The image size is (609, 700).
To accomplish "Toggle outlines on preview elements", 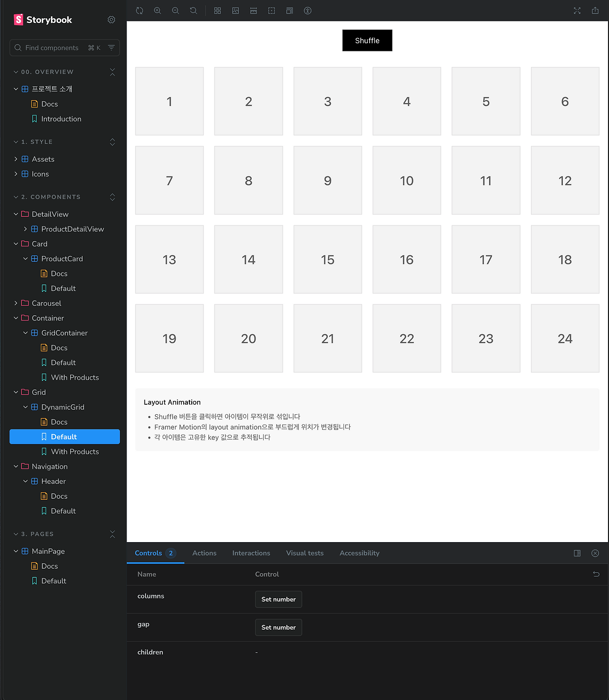I will point(272,10).
